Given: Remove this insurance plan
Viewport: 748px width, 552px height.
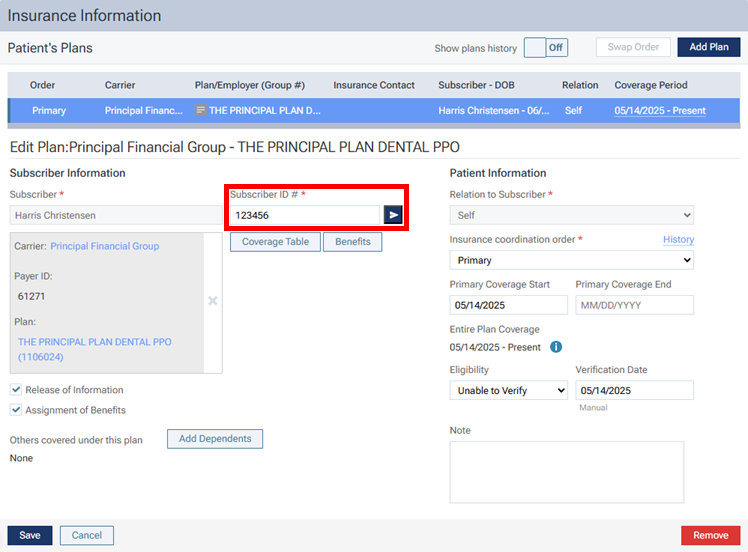Looking at the screenshot, I should coord(710,535).
